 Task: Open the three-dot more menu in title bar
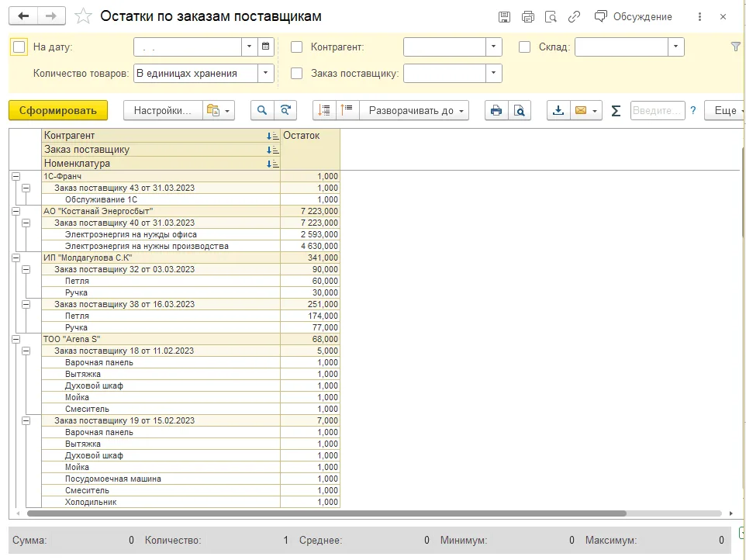pyautogui.click(x=699, y=16)
